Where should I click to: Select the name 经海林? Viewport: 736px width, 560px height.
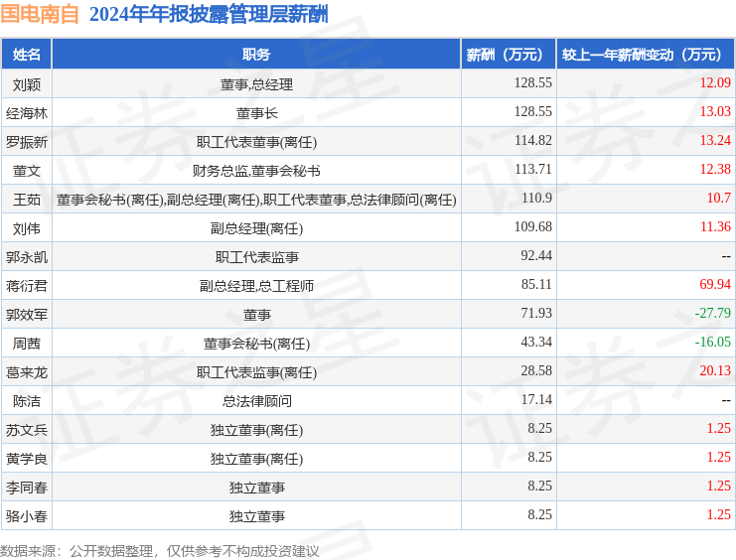(x=27, y=113)
